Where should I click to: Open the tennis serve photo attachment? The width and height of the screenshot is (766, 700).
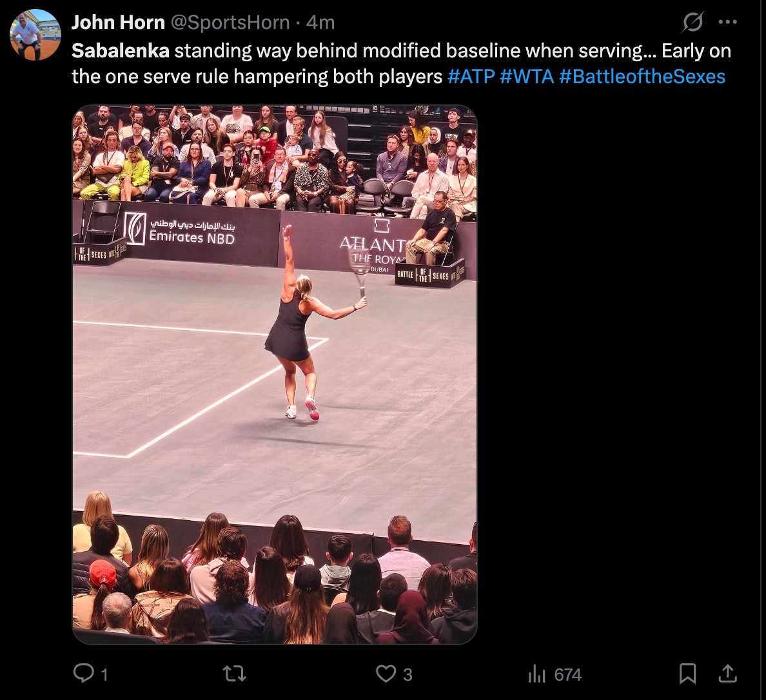[275, 374]
